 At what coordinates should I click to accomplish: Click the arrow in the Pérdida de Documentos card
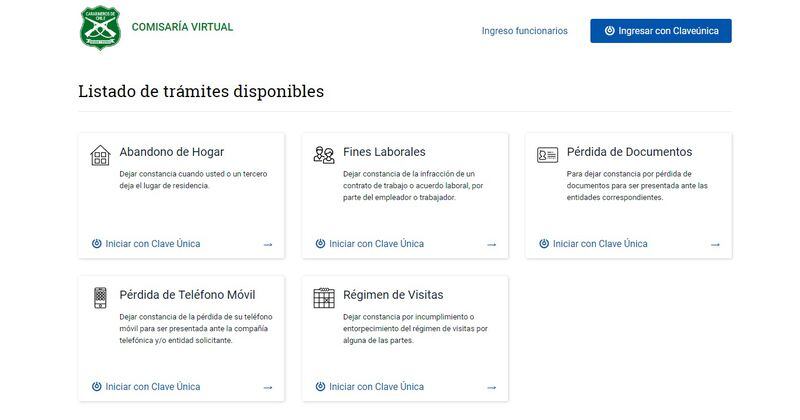tap(715, 244)
